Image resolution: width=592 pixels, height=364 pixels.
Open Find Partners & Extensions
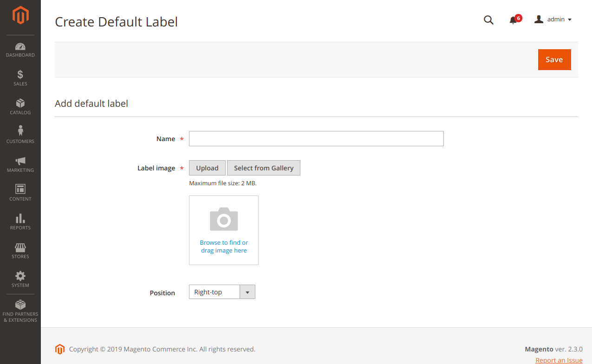20,311
